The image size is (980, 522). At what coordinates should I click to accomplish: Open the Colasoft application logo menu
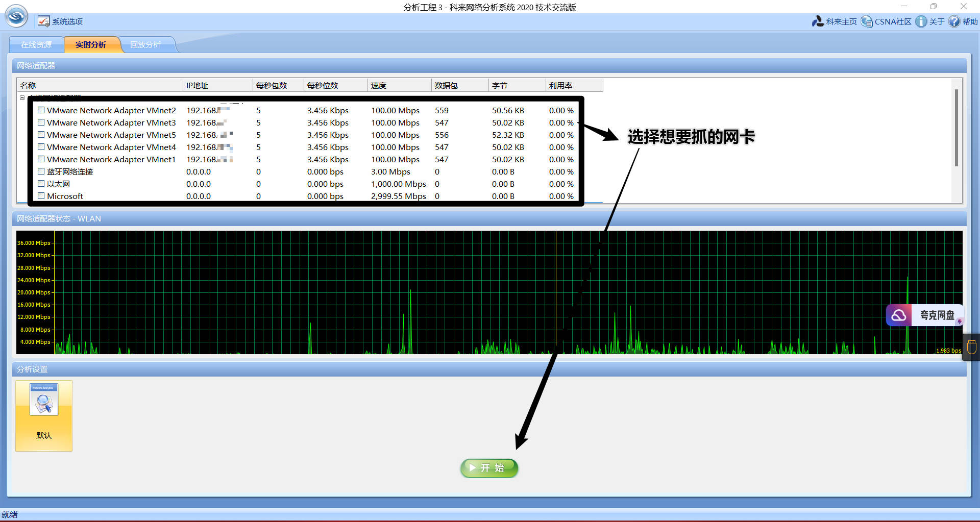pyautogui.click(x=16, y=16)
